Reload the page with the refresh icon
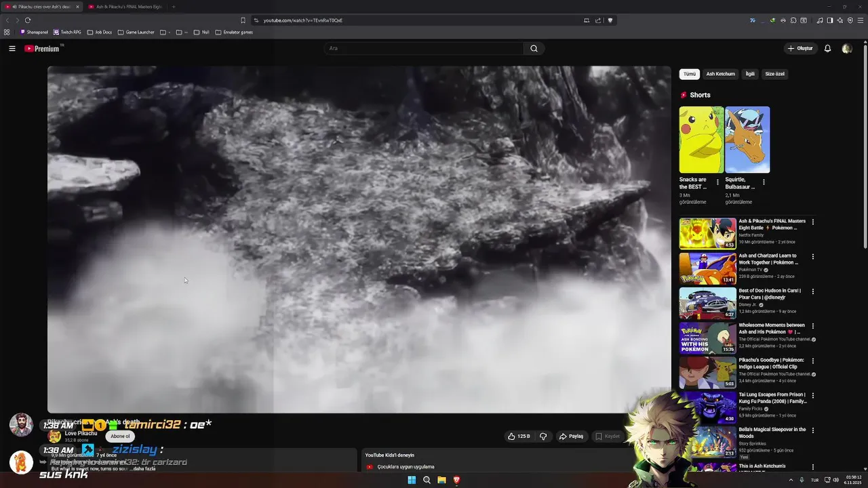 click(28, 20)
